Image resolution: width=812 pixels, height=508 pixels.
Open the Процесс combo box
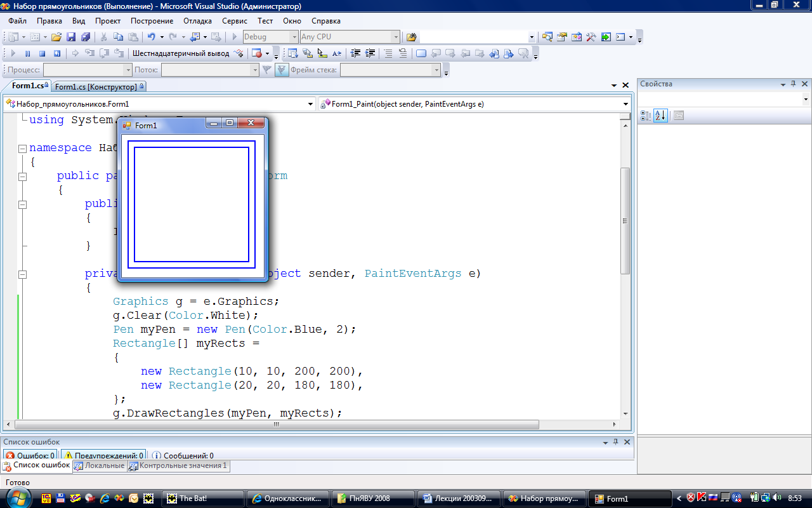[88, 70]
